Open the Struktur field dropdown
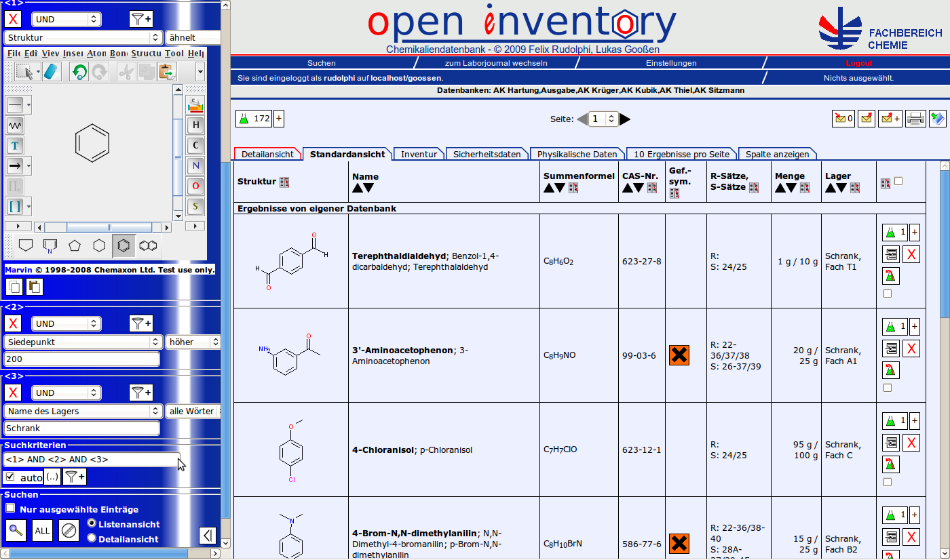 [83, 37]
